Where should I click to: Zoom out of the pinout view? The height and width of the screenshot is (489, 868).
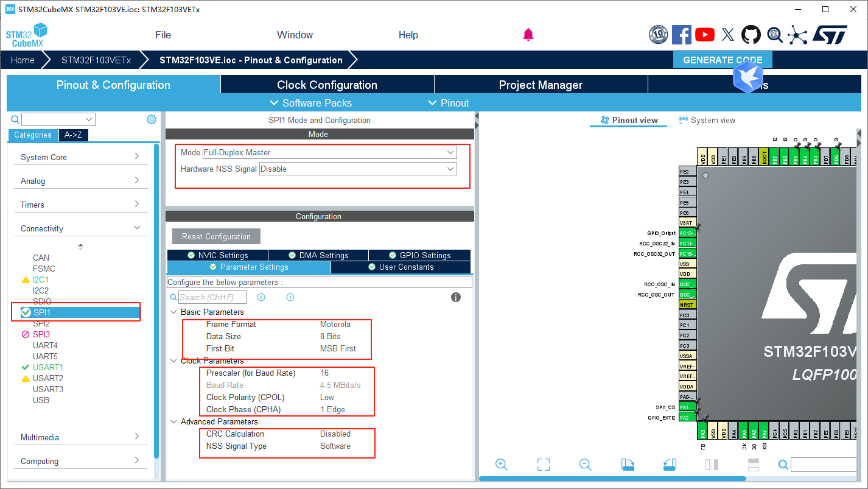586,465
